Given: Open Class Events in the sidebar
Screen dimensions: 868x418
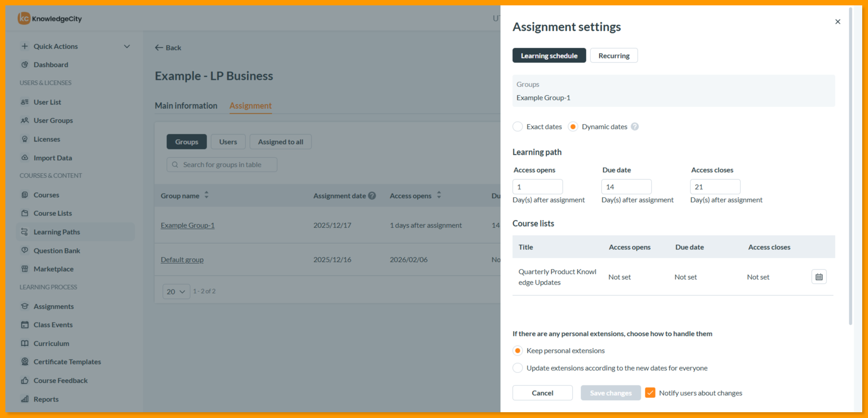Looking at the screenshot, I should [53, 325].
